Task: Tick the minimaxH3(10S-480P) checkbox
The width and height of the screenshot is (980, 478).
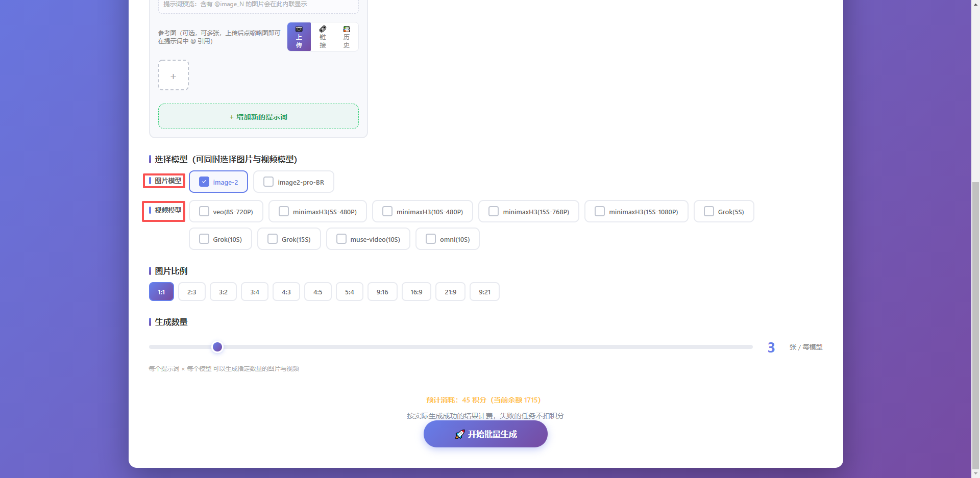Action: (387, 211)
